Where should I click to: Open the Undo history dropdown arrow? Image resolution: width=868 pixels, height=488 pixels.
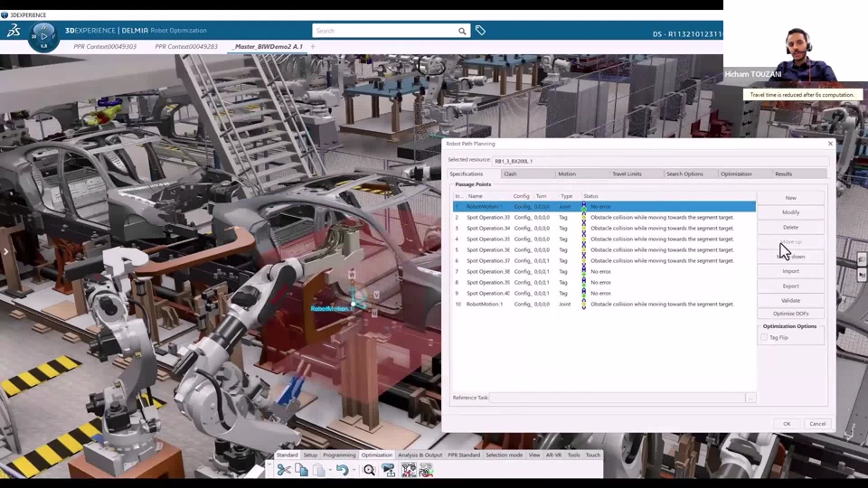tap(354, 471)
